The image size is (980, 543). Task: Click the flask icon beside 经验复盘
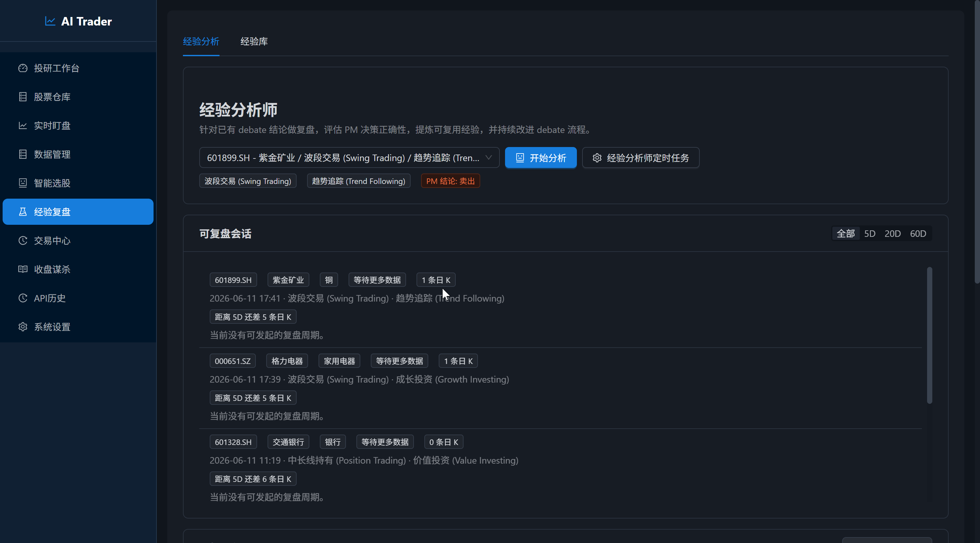(23, 212)
